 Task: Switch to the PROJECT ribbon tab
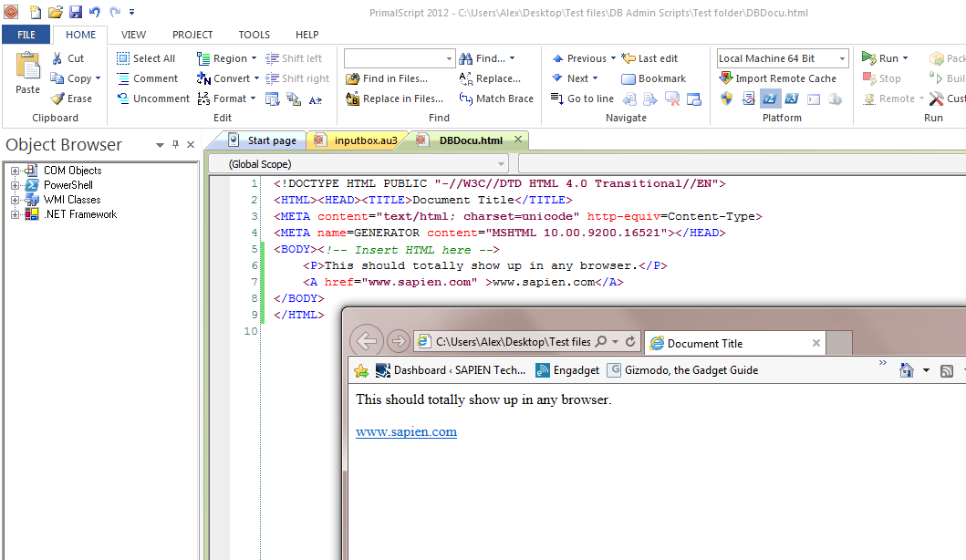coord(192,35)
